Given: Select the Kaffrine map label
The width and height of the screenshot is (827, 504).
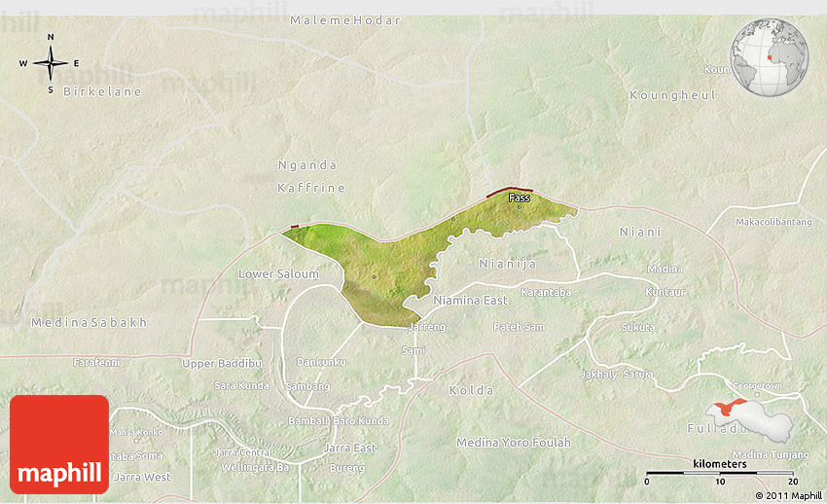Looking at the screenshot, I should tap(310, 188).
